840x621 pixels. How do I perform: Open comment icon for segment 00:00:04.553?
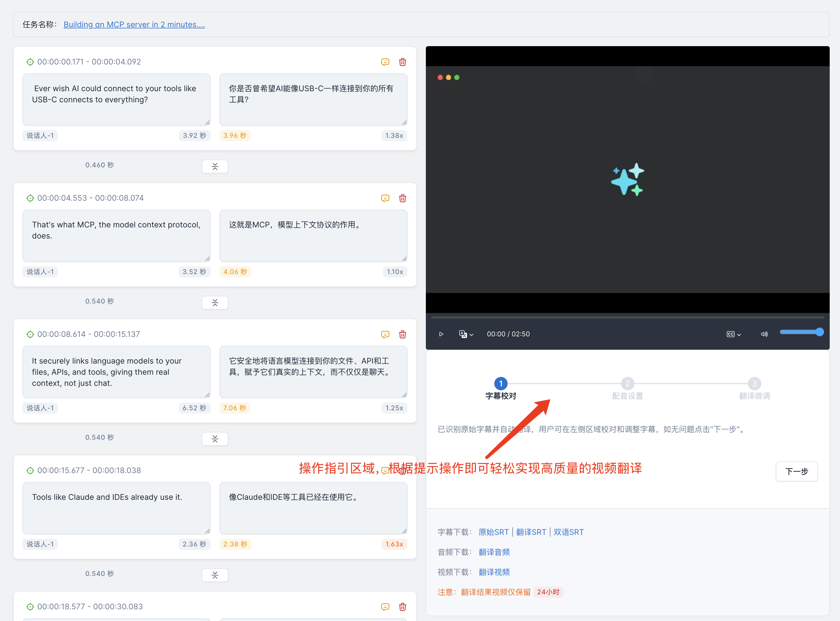[385, 198]
